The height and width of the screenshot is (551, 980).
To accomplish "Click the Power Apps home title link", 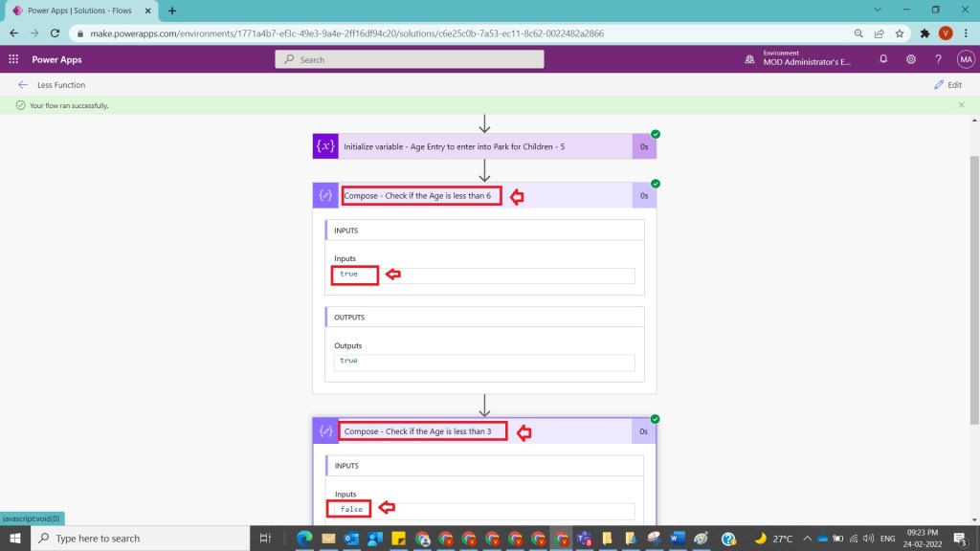I will coord(56,59).
